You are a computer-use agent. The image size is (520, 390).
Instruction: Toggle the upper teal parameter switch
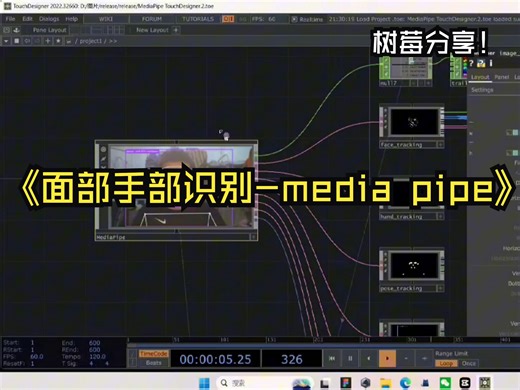point(513,133)
